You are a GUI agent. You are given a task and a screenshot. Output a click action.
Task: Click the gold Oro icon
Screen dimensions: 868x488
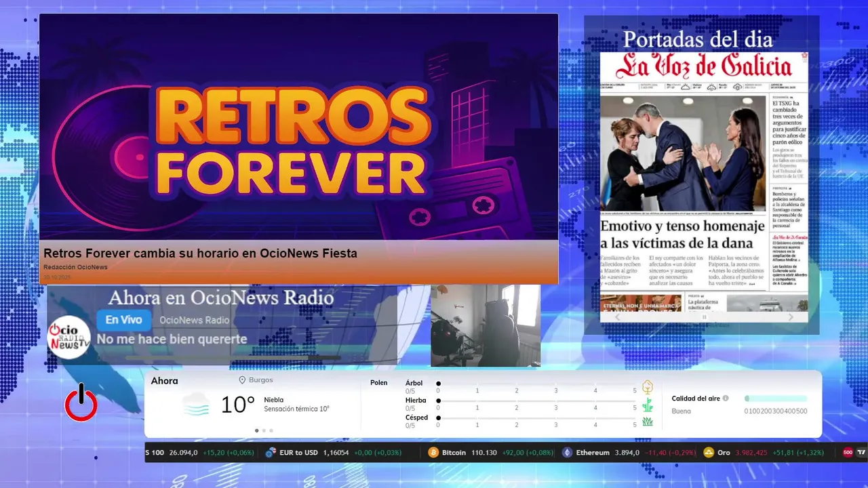click(x=709, y=452)
